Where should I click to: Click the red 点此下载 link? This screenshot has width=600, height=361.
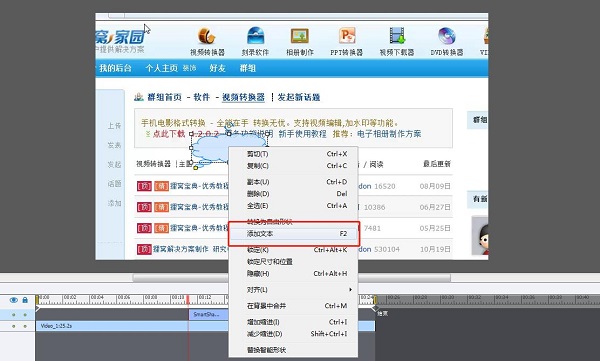pyautogui.click(x=169, y=134)
